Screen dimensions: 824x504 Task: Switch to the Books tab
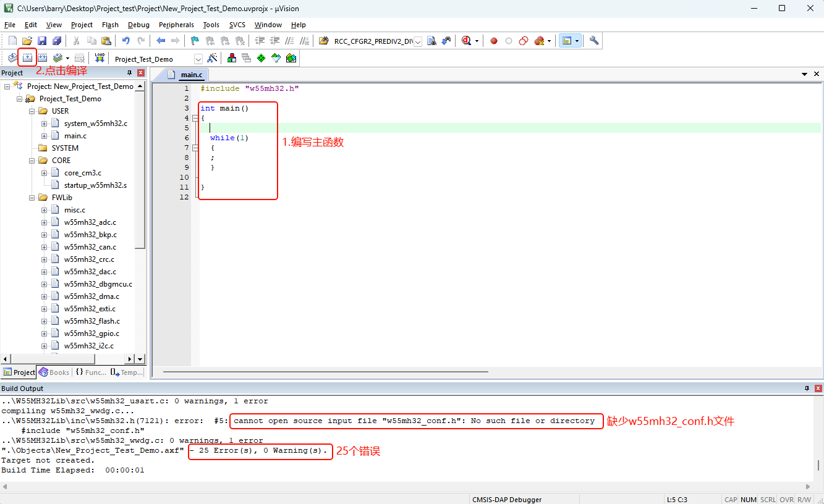pyautogui.click(x=54, y=372)
